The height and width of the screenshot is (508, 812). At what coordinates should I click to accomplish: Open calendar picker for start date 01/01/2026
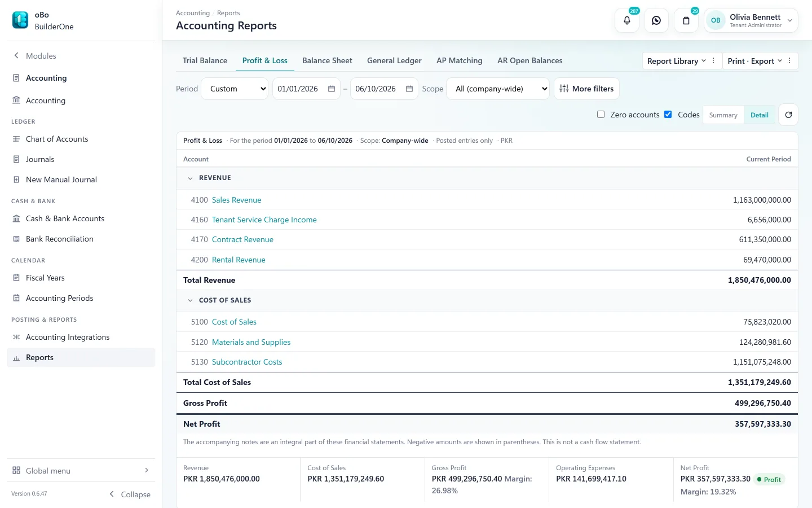[332, 89]
